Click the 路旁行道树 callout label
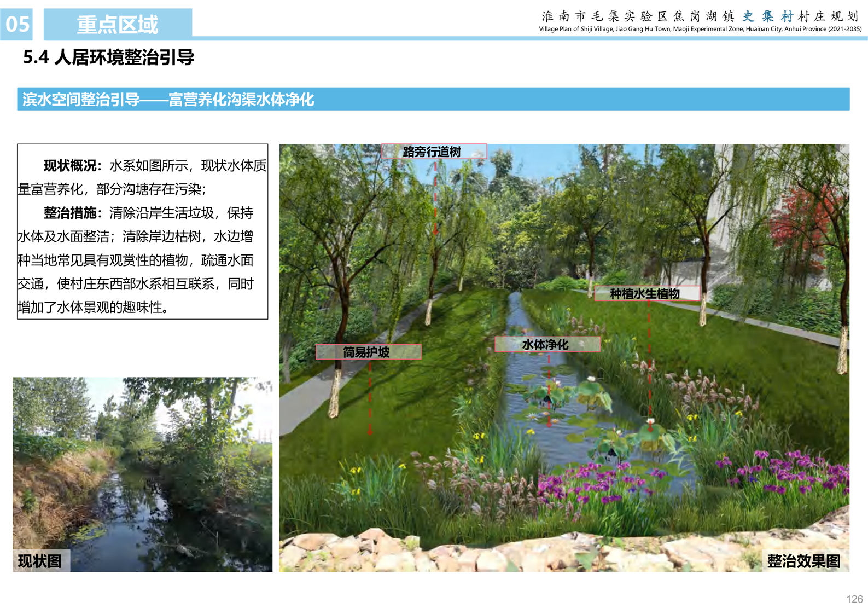This screenshot has width=868, height=614. 433,152
